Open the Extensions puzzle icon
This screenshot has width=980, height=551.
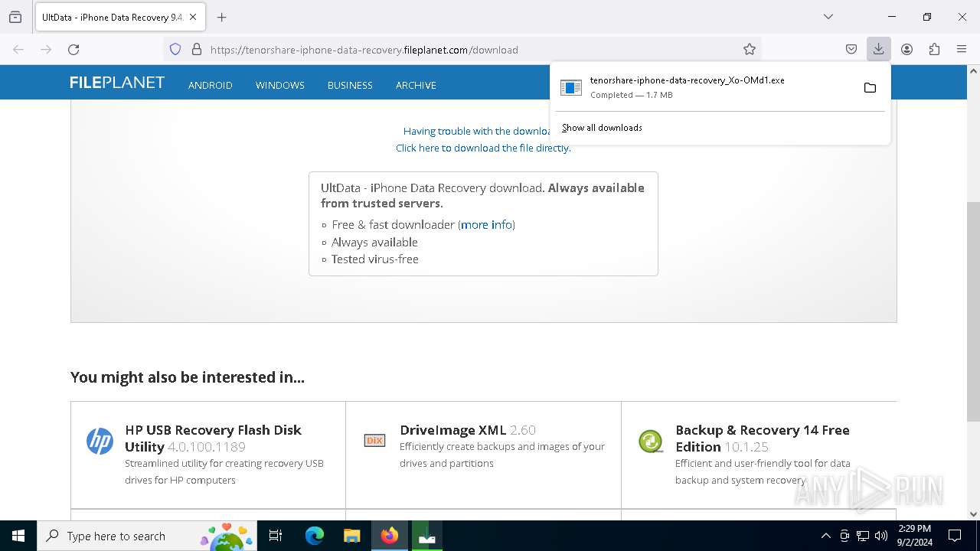934,49
